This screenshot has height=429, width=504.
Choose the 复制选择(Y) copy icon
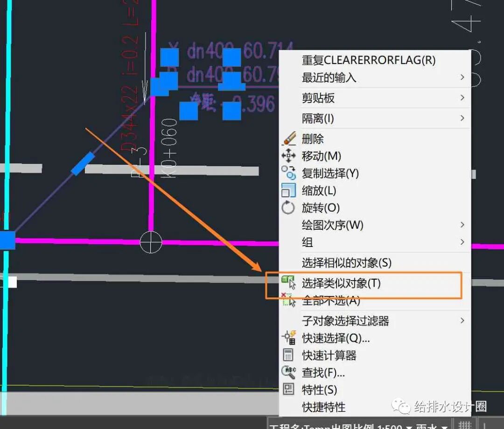click(x=288, y=173)
